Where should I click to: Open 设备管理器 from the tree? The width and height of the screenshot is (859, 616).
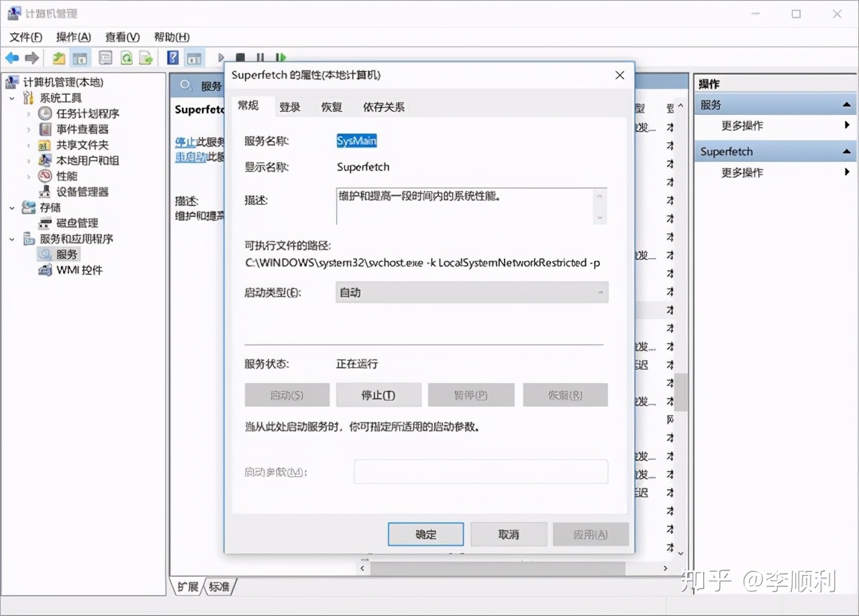point(82,192)
